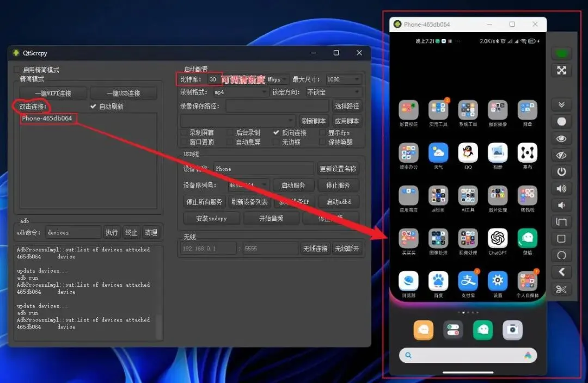
Task: Open the QQ app on the phone
Action: pyautogui.click(x=468, y=152)
